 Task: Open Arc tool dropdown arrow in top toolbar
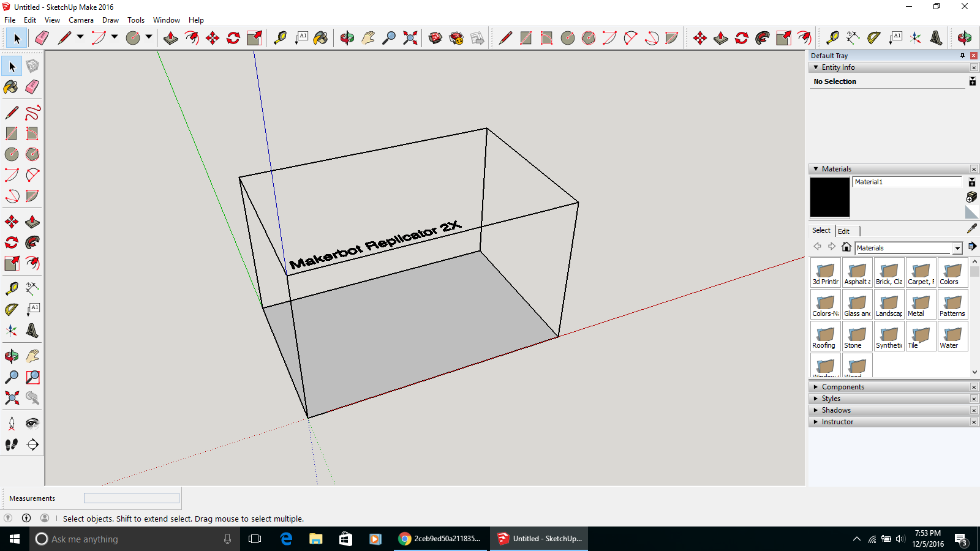pyautogui.click(x=115, y=37)
